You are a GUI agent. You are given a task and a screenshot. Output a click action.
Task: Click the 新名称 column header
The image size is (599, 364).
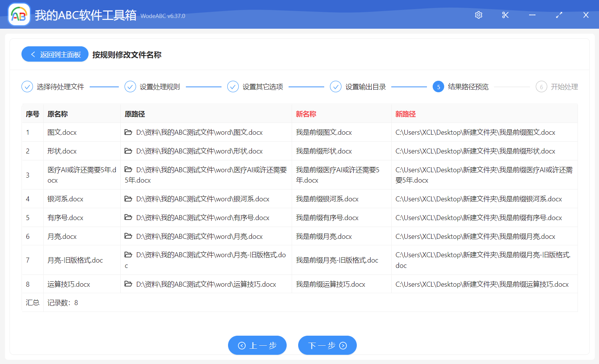click(x=306, y=114)
